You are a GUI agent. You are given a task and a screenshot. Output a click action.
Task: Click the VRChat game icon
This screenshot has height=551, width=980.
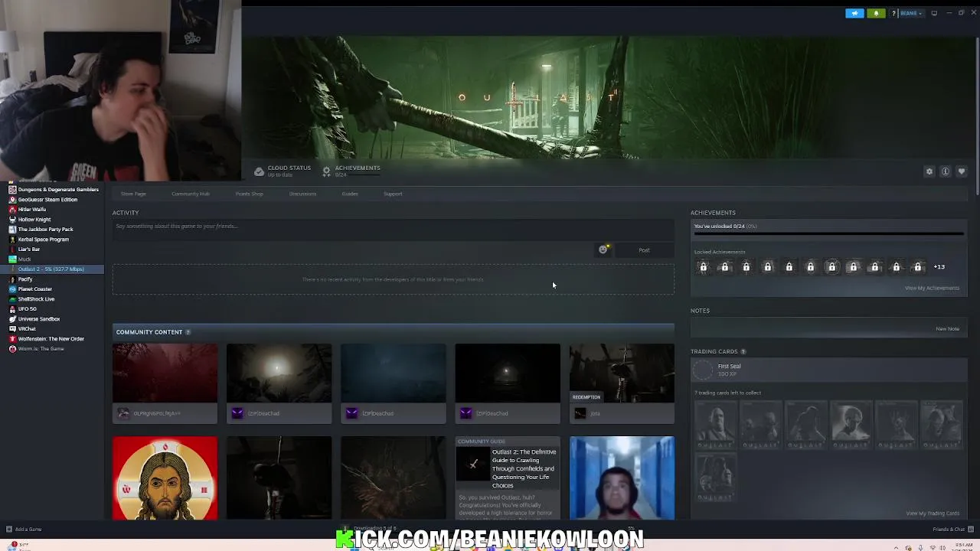(x=12, y=328)
